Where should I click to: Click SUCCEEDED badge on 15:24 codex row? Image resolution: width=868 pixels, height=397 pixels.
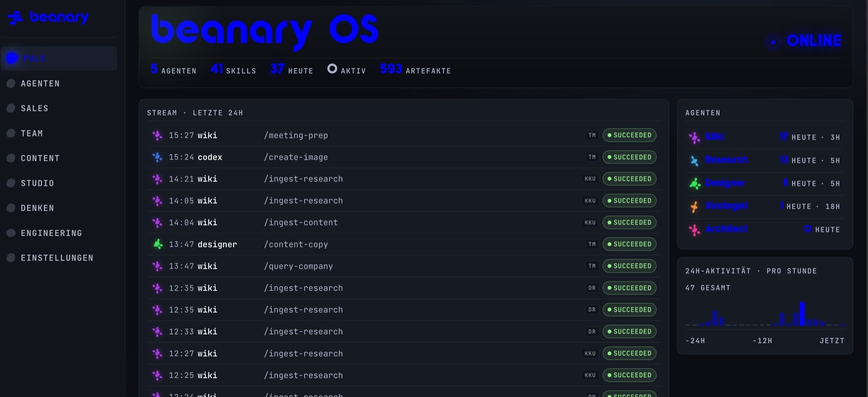pos(629,157)
